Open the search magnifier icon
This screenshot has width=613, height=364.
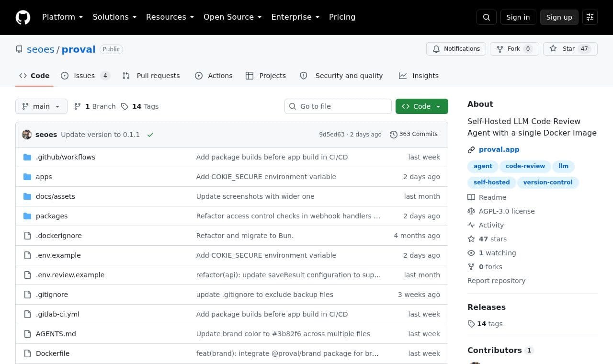point(487,17)
